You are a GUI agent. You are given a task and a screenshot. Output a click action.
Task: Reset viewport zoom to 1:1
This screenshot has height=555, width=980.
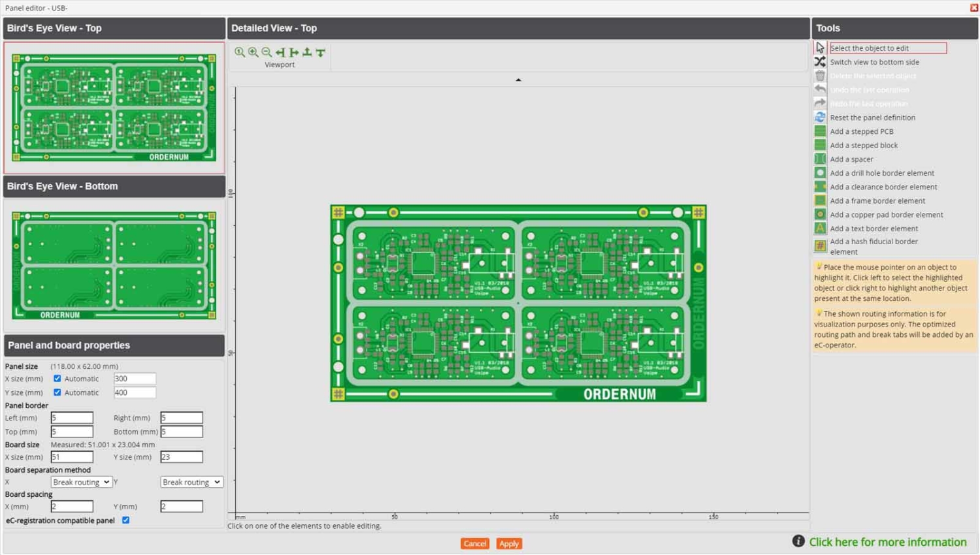(x=240, y=52)
